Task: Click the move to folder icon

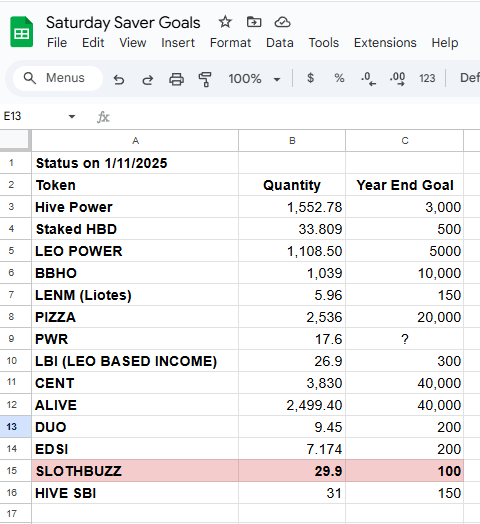Action: (x=254, y=22)
